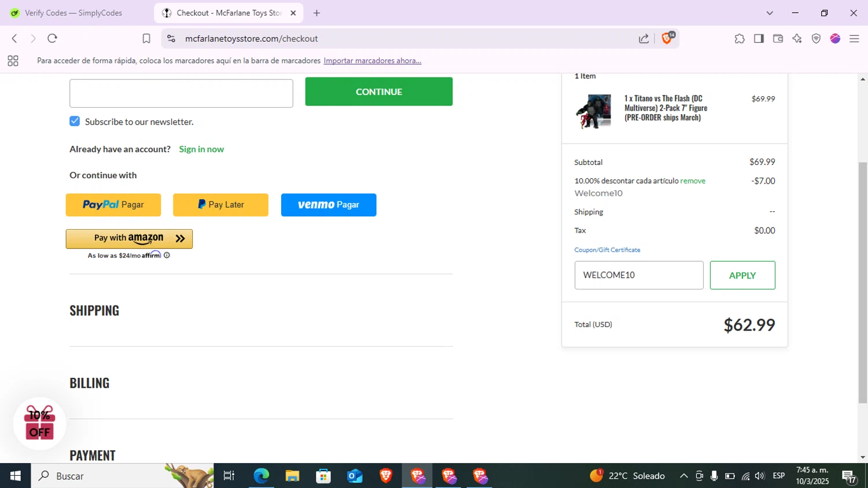Open the weather widget 22°C Soleado

point(627,476)
